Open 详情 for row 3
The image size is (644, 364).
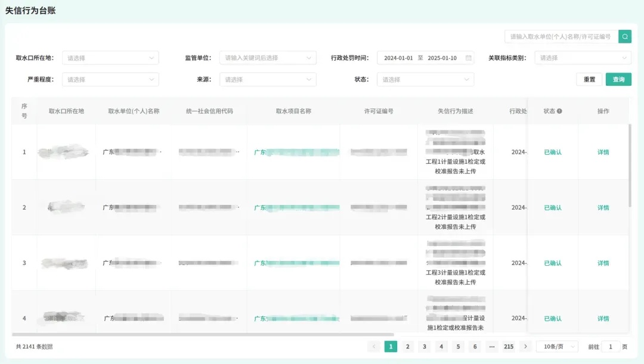tap(603, 263)
